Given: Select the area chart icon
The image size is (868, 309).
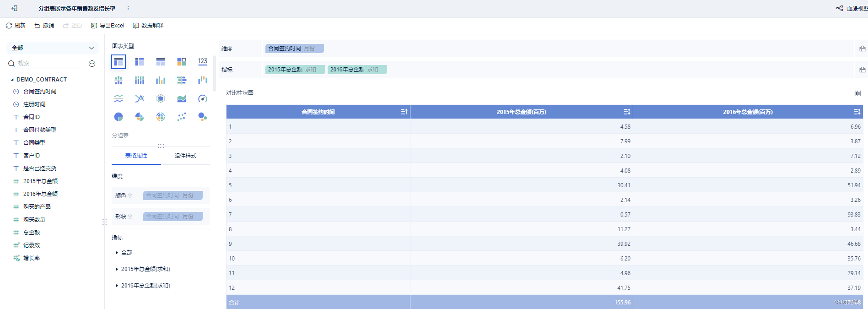Looking at the screenshot, I should pos(182,98).
